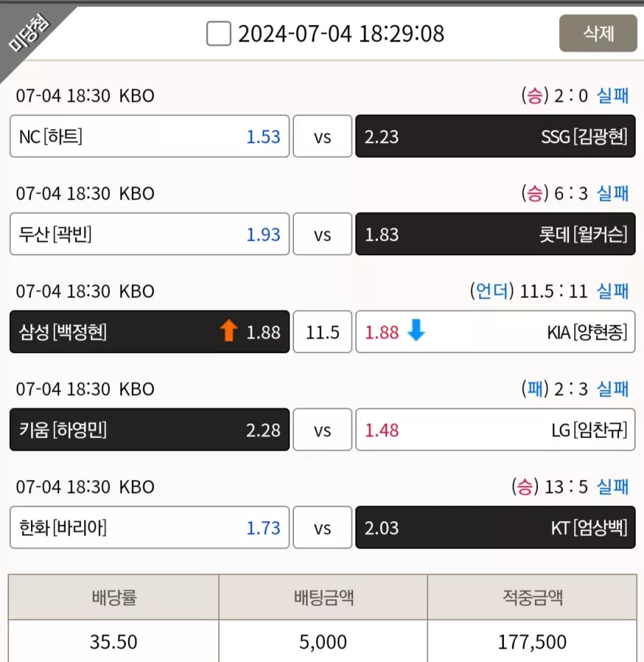Choose KT [엄상백] 2.03 bet option
644x662 pixels.
[x=496, y=528]
